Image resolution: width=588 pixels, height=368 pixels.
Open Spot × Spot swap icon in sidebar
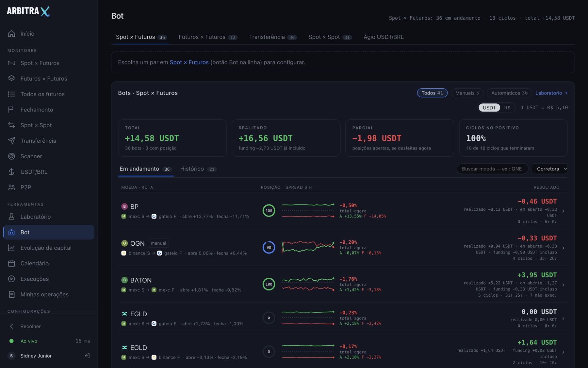tap(11, 125)
